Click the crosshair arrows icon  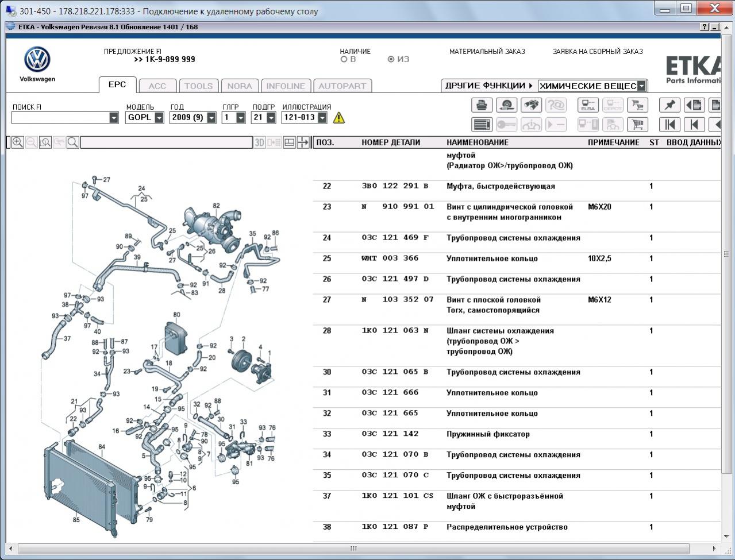[x=303, y=142]
